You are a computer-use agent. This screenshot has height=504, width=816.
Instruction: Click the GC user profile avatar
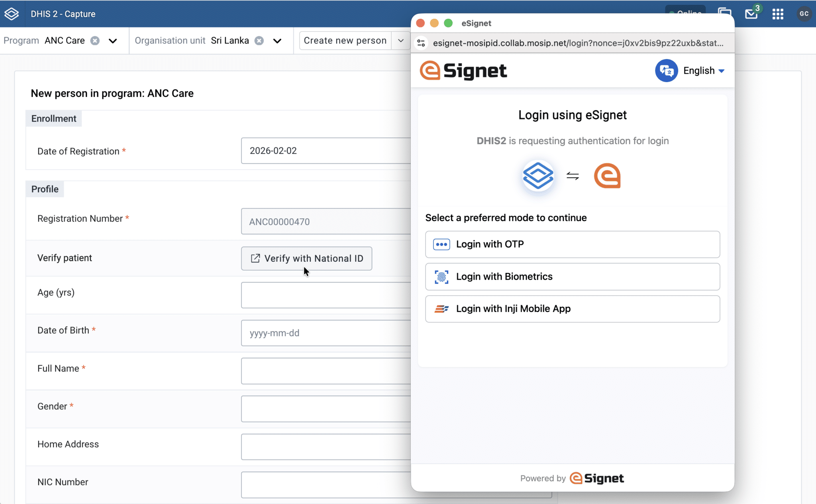click(x=804, y=14)
